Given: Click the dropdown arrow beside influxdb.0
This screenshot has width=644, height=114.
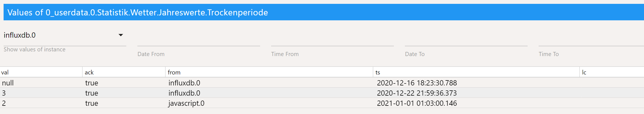Looking at the screenshot, I should point(121,35).
